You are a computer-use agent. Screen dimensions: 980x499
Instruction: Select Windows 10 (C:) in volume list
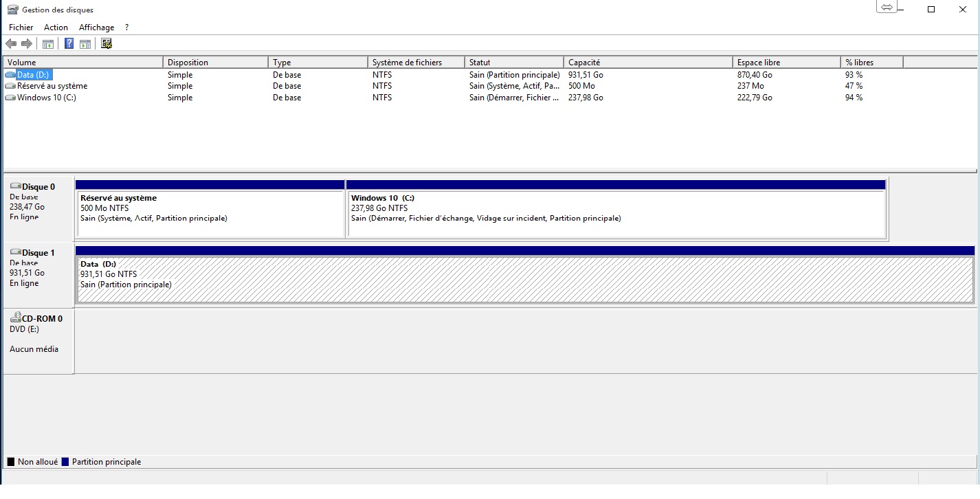pos(46,98)
